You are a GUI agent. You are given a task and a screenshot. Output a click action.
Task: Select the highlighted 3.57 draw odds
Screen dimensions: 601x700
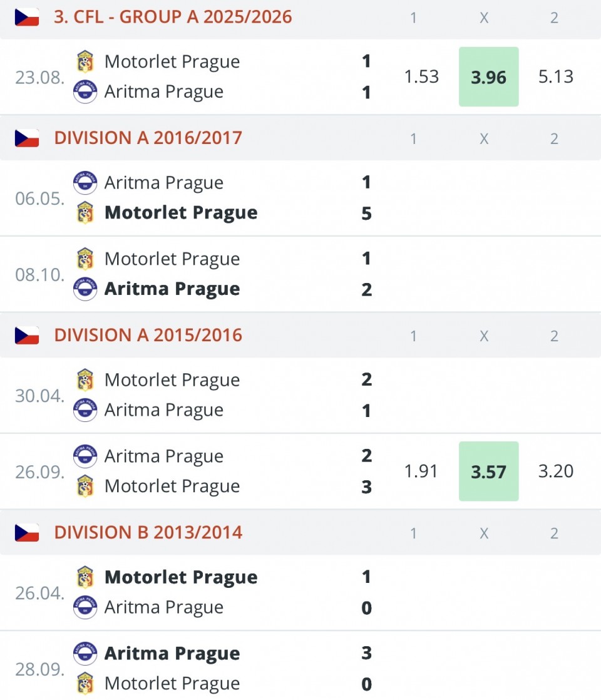point(488,471)
